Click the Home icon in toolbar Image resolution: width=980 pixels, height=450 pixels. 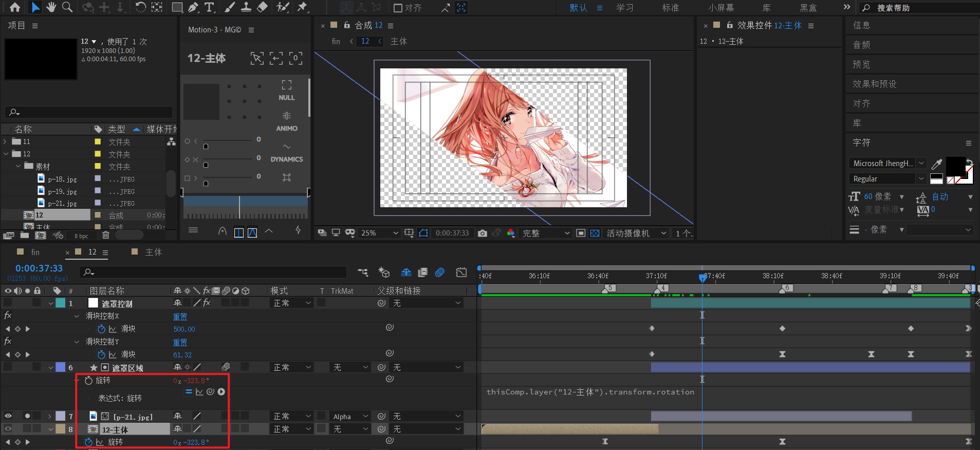pos(15,7)
